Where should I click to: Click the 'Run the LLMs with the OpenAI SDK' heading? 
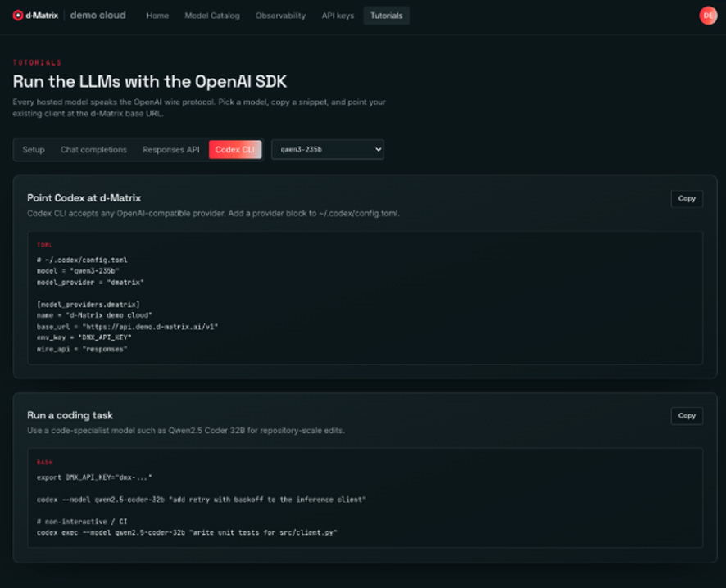point(150,81)
